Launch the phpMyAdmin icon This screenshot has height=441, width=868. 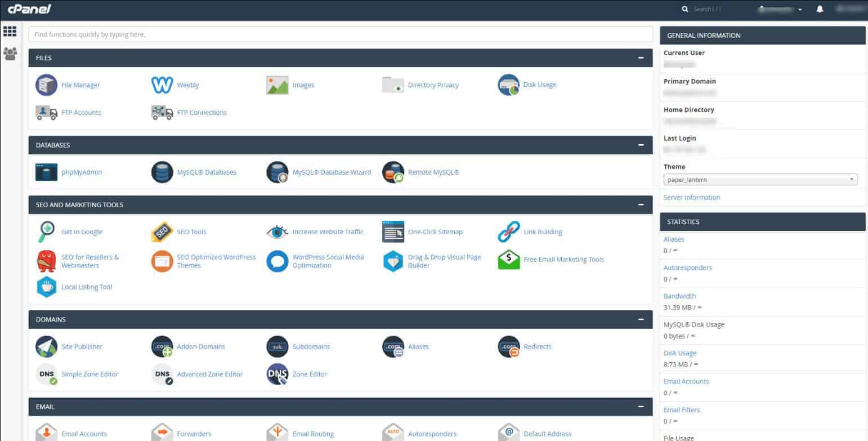(x=46, y=172)
